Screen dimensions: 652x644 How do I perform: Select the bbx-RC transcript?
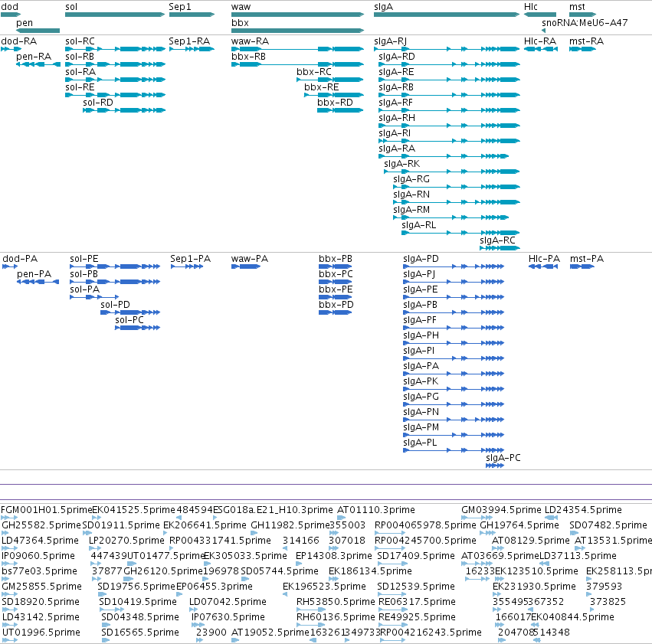pyautogui.click(x=330, y=80)
